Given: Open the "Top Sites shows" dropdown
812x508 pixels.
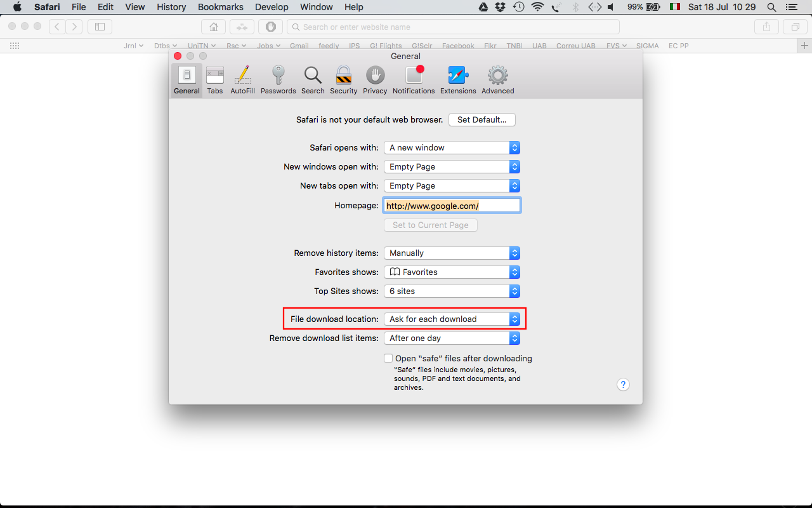Looking at the screenshot, I should [x=452, y=291].
